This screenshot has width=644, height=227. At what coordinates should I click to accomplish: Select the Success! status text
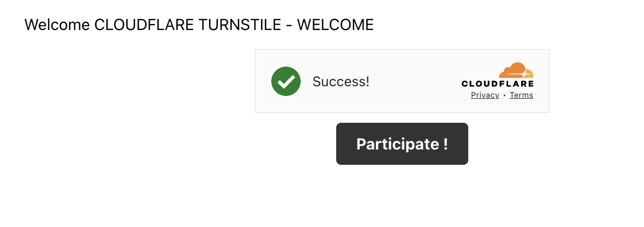[341, 82]
